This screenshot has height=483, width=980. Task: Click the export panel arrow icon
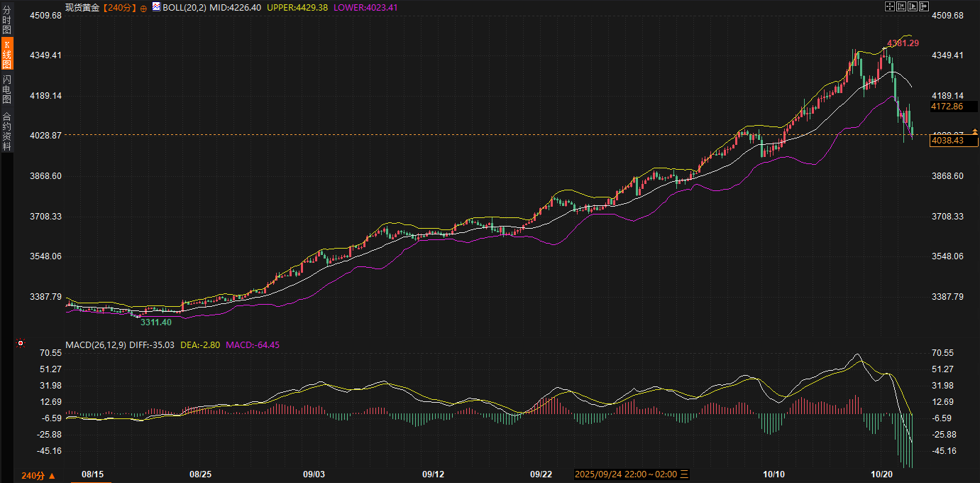tap(924, 6)
